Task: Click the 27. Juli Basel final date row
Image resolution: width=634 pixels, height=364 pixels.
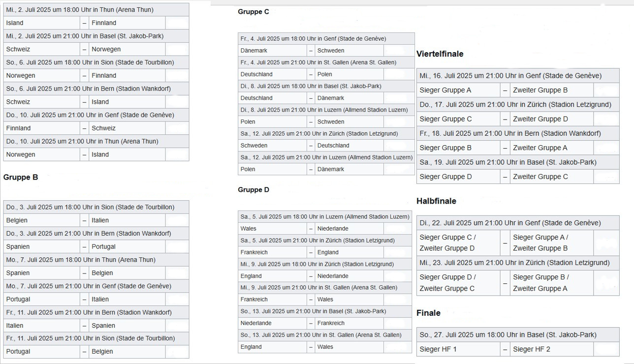Action: click(508, 335)
